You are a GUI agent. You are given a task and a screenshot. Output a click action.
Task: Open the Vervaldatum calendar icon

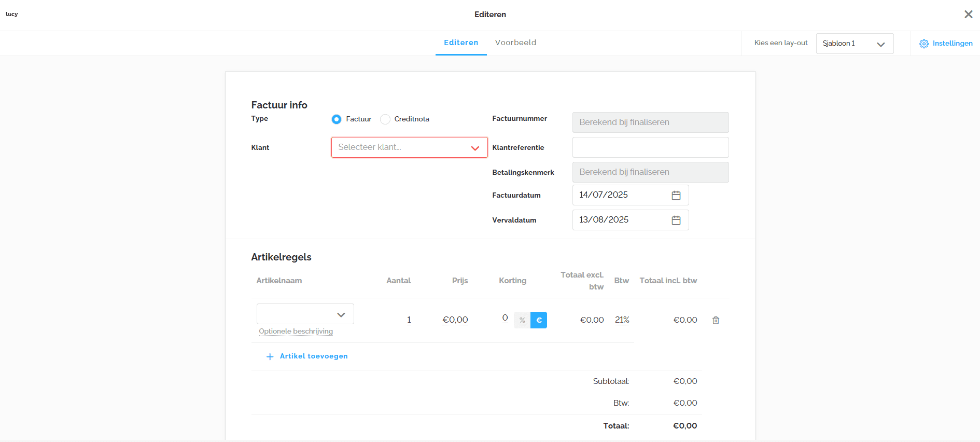(x=676, y=220)
